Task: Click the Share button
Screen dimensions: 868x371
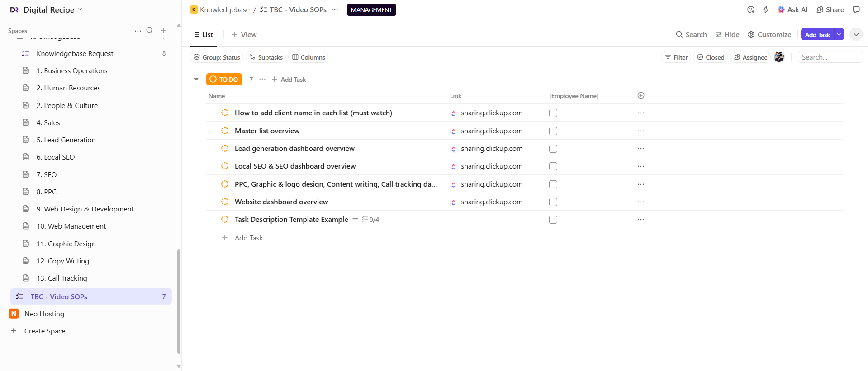Action: tap(830, 9)
